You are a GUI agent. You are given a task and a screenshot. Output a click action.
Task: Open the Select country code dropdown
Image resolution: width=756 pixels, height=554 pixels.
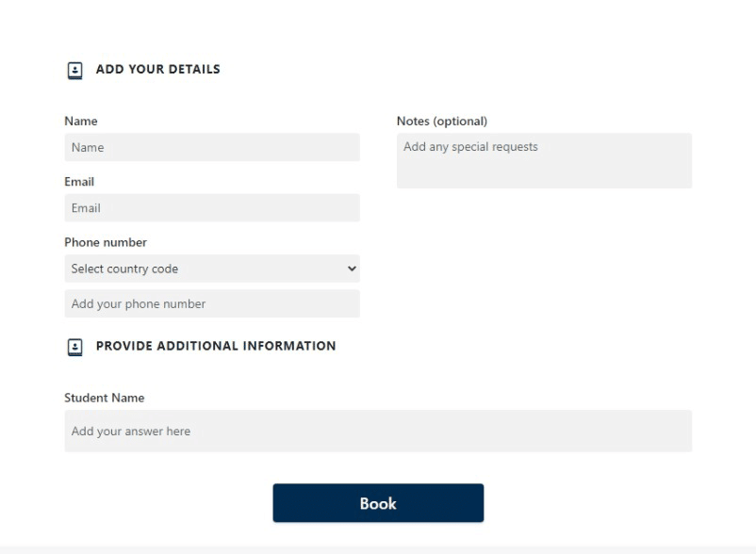click(211, 269)
